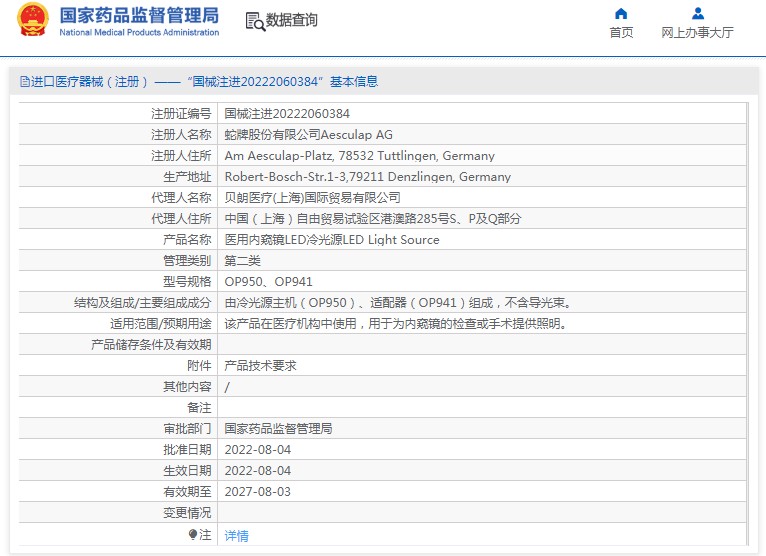Click the national emblem logo
The image size is (766, 556).
(x=33, y=20)
